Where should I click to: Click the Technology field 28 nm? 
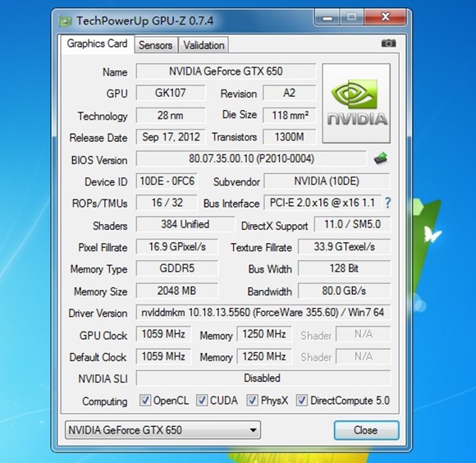(x=171, y=115)
